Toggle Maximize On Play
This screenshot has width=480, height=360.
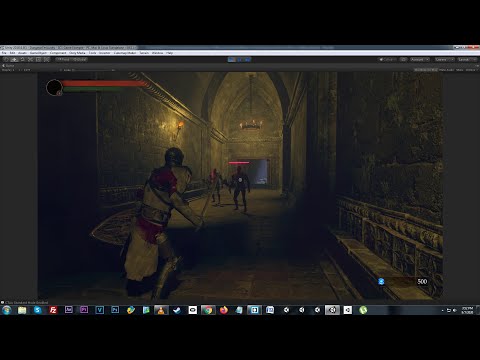tap(426, 70)
